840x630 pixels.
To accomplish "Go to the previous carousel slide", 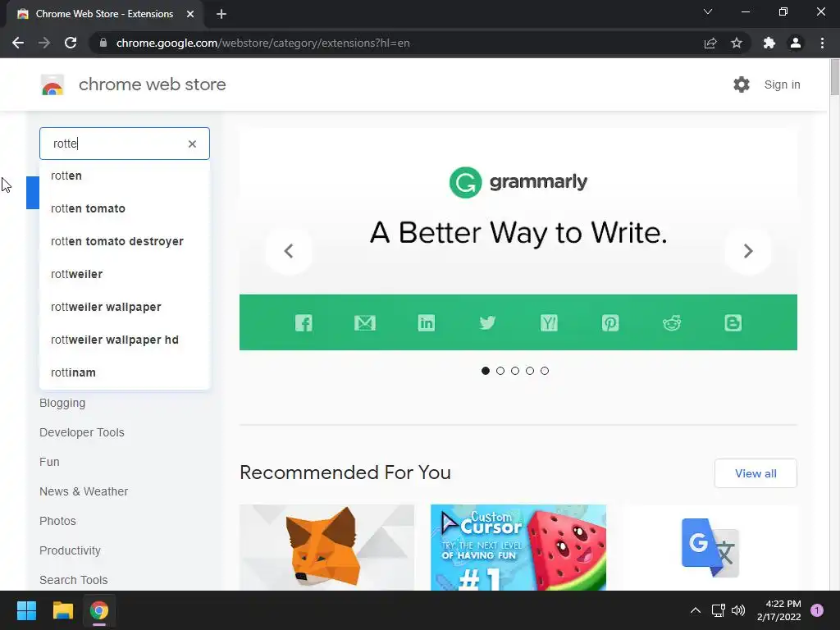I will 289,251.
